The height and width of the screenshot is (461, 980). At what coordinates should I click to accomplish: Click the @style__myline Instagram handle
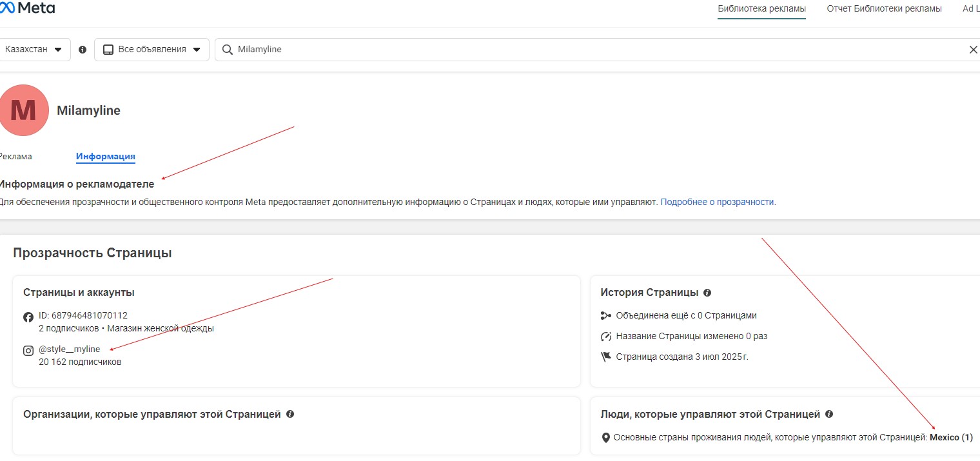click(70, 349)
